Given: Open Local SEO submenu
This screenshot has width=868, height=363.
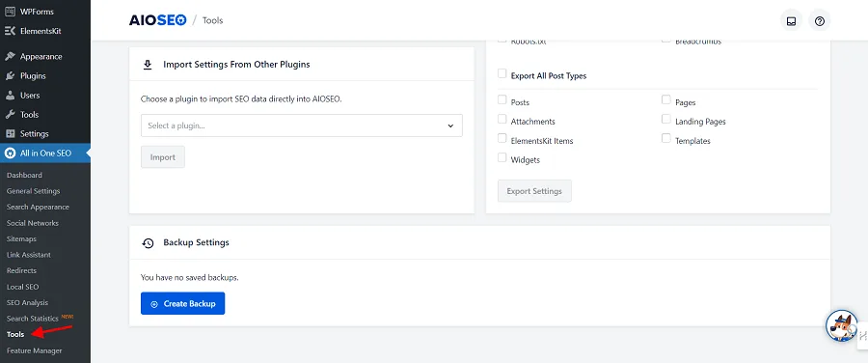Looking at the screenshot, I should [x=23, y=287].
